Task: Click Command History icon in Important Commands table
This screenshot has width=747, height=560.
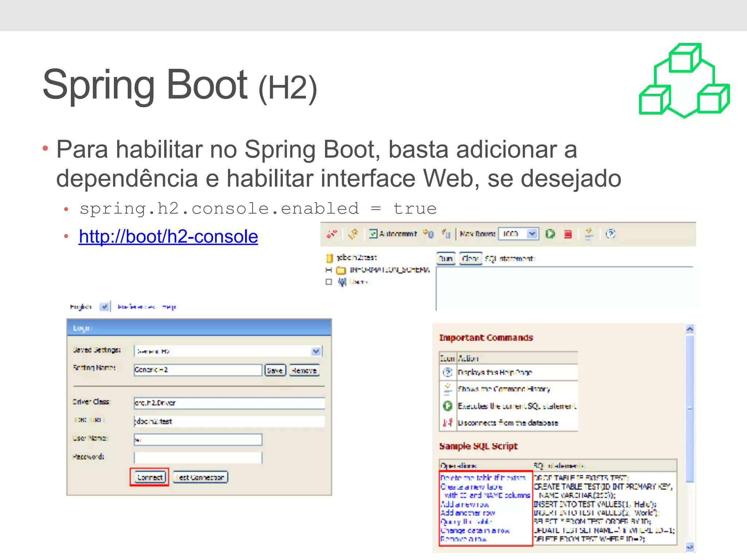Action: (448, 389)
